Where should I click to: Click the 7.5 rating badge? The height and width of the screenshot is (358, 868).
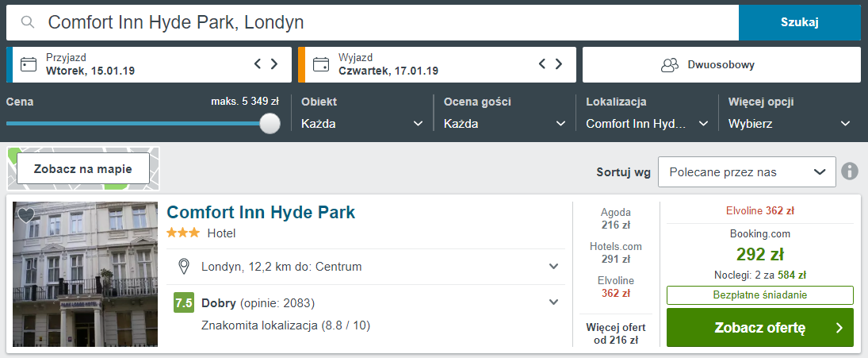[x=184, y=303]
